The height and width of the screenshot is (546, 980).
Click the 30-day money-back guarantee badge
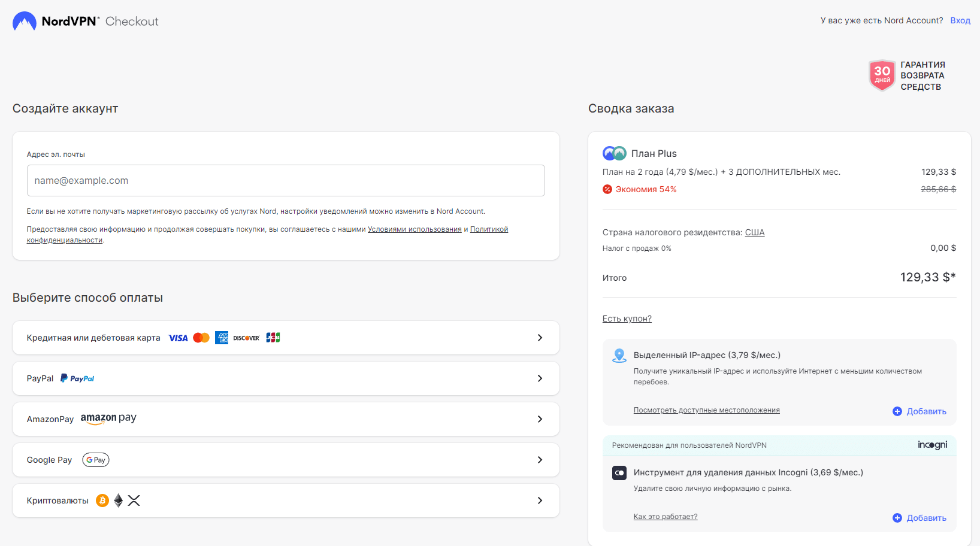[x=882, y=75]
